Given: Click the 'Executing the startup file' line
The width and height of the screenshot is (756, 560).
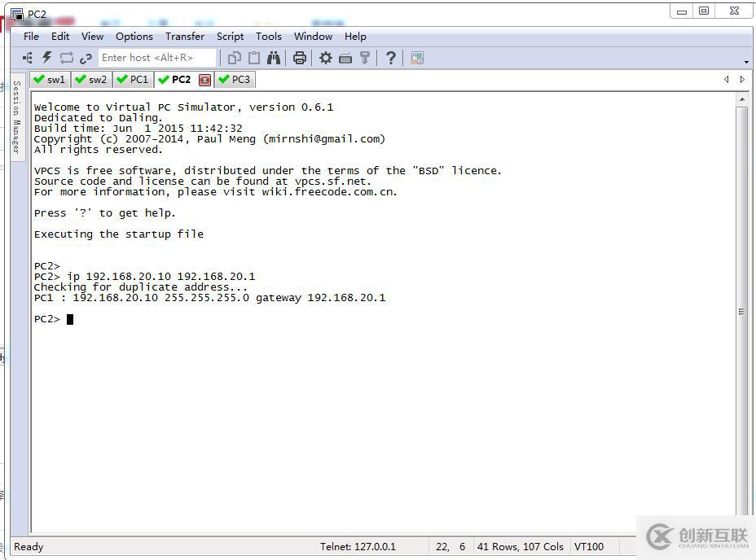Looking at the screenshot, I should (119, 234).
